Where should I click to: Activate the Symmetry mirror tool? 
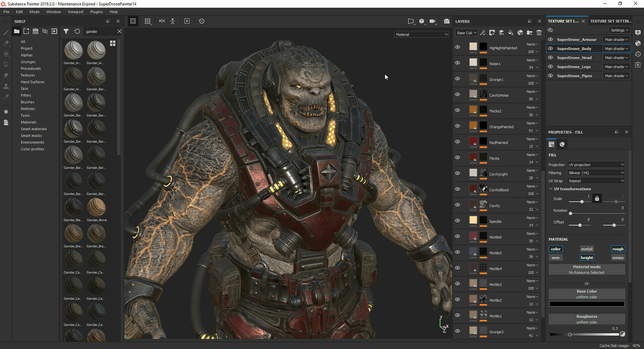coord(161,21)
